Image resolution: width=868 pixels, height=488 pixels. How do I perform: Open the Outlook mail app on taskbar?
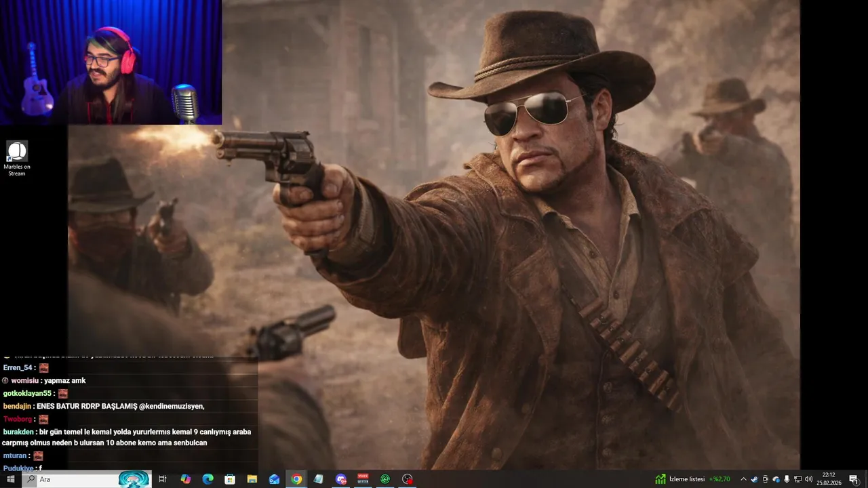(x=274, y=479)
